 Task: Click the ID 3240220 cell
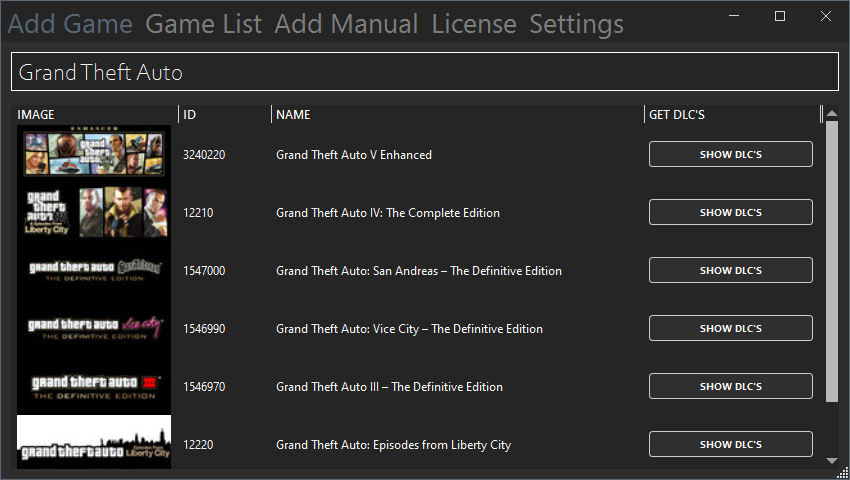click(x=204, y=155)
